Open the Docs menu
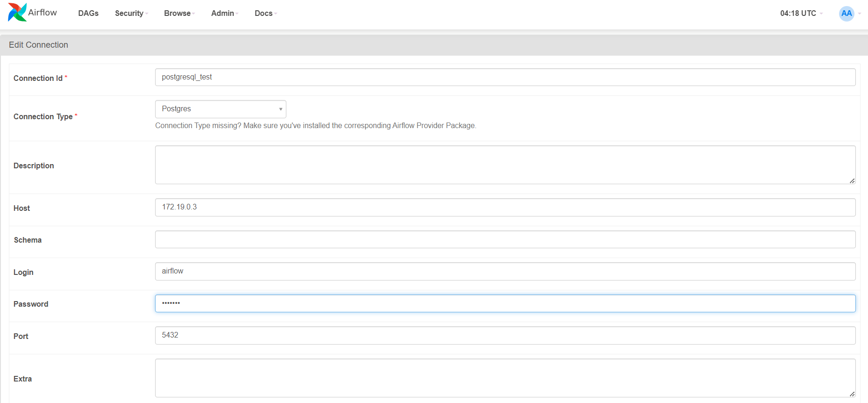 [266, 13]
